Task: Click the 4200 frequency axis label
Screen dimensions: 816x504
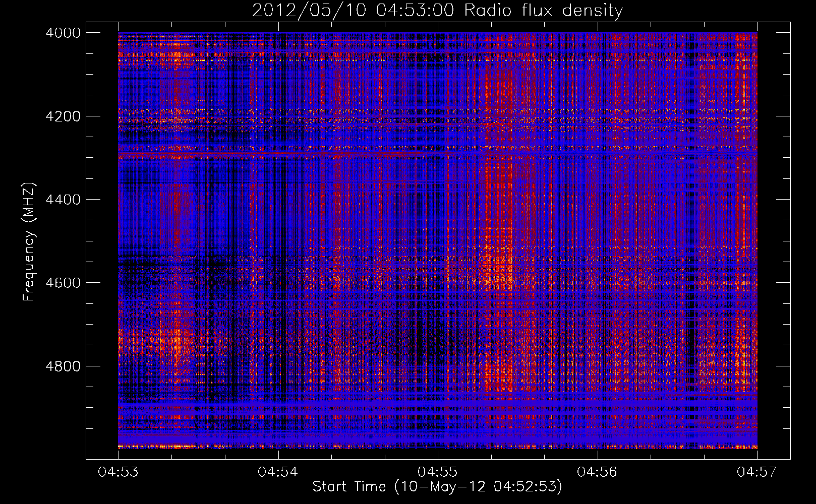Action: [x=63, y=116]
